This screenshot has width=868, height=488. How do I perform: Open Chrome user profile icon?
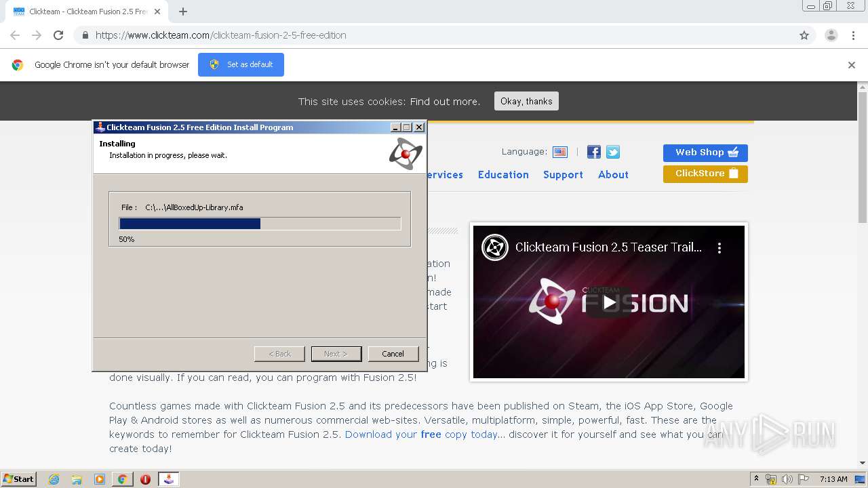tap(831, 35)
